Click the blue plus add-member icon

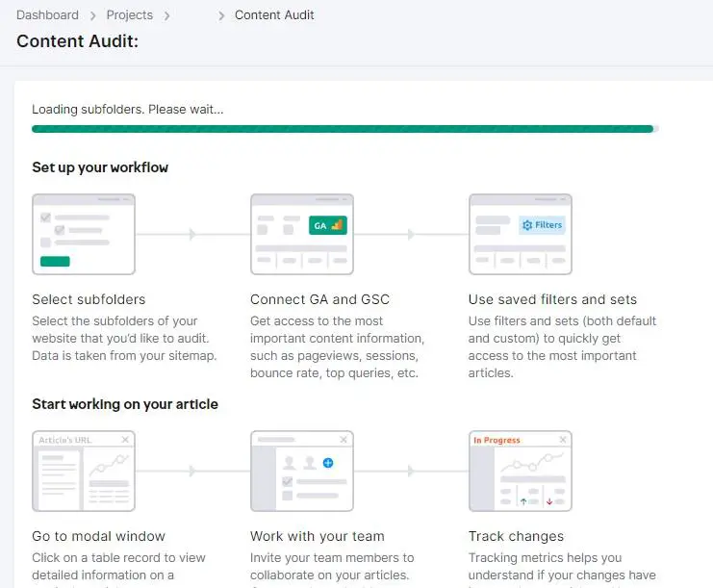point(328,463)
